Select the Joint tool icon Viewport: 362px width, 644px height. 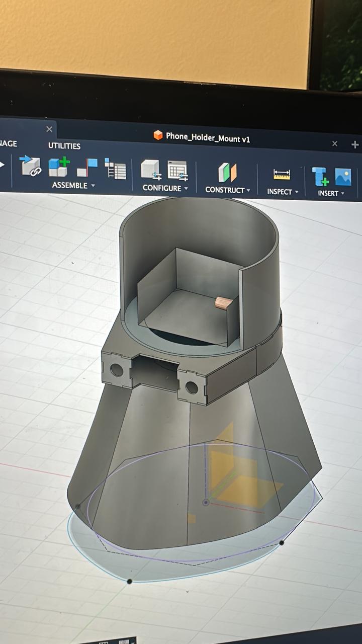pos(87,168)
